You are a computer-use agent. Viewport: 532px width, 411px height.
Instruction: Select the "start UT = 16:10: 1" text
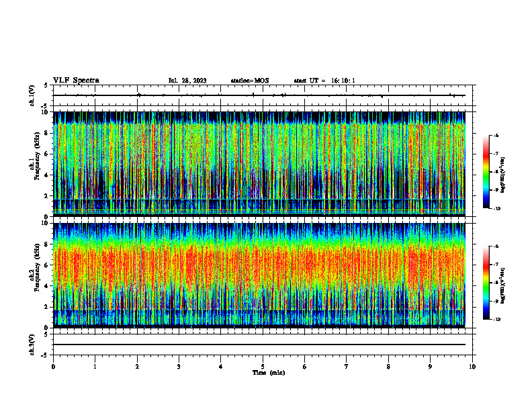point(324,81)
